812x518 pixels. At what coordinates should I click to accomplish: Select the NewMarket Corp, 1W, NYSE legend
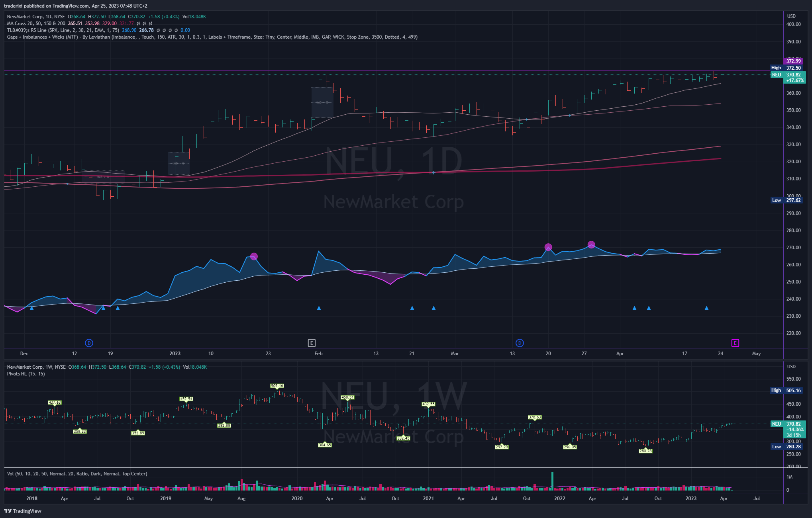[x=36, y=367]
